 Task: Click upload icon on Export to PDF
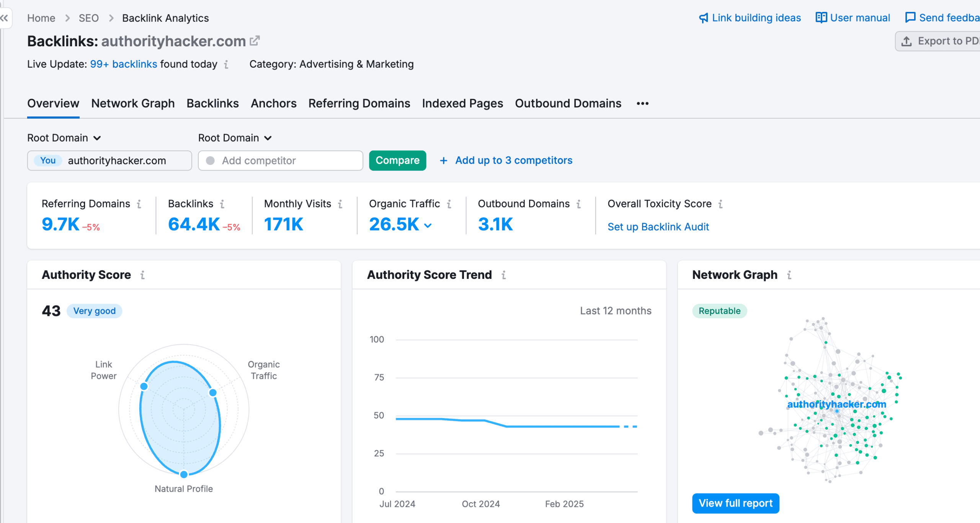[x=906, y=41]
